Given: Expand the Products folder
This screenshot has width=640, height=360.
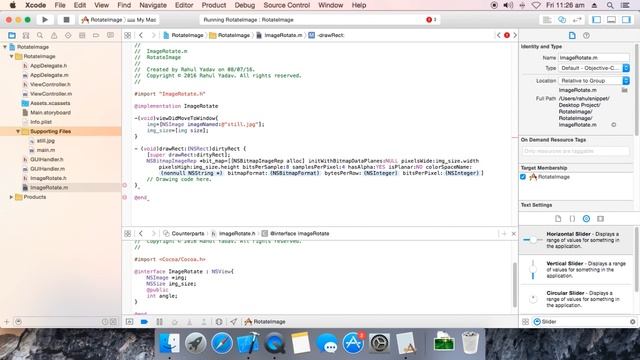Looking at the screenshot, I should click(x=11, y=197).
